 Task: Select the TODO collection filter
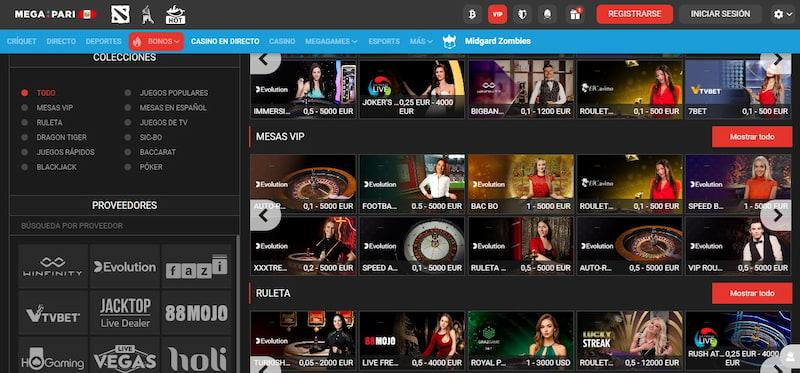point(40,93)
